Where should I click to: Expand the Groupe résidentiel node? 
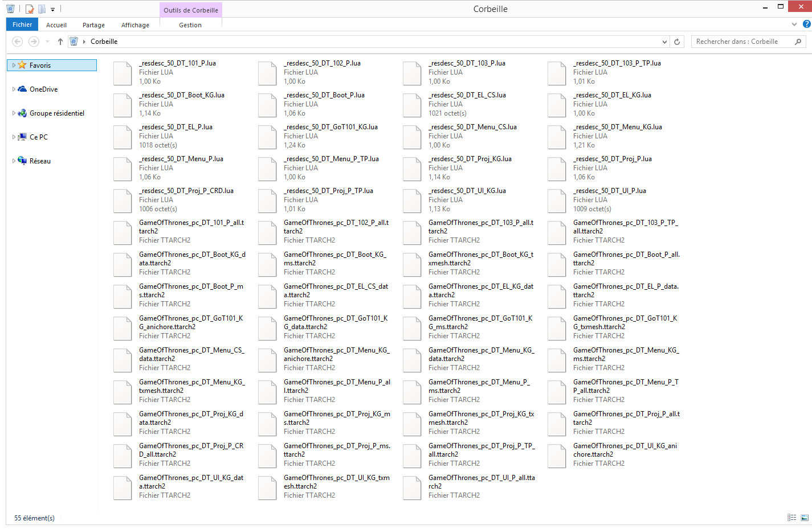14,113
